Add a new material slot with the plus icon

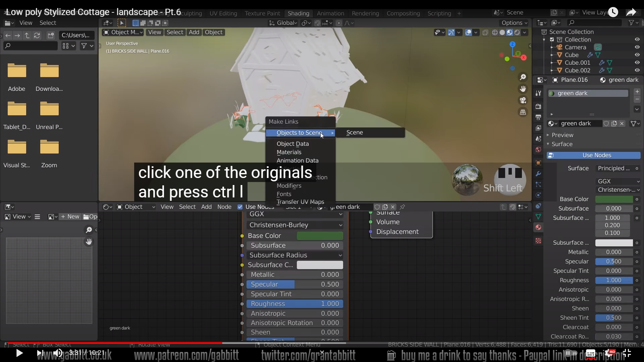pos(637,92)
